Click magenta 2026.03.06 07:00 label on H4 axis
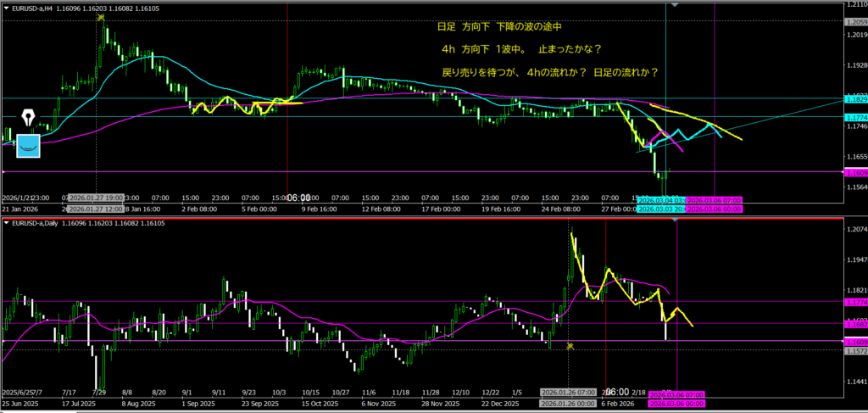Viewport: 868px width, 413px height. pyautogui.click(x=715, y=200)
